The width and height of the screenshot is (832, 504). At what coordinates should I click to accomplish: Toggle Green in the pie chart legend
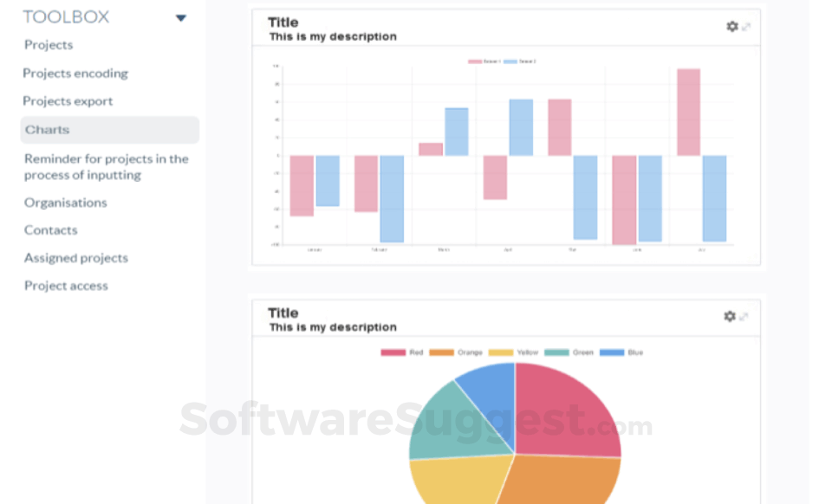point(569,352)
